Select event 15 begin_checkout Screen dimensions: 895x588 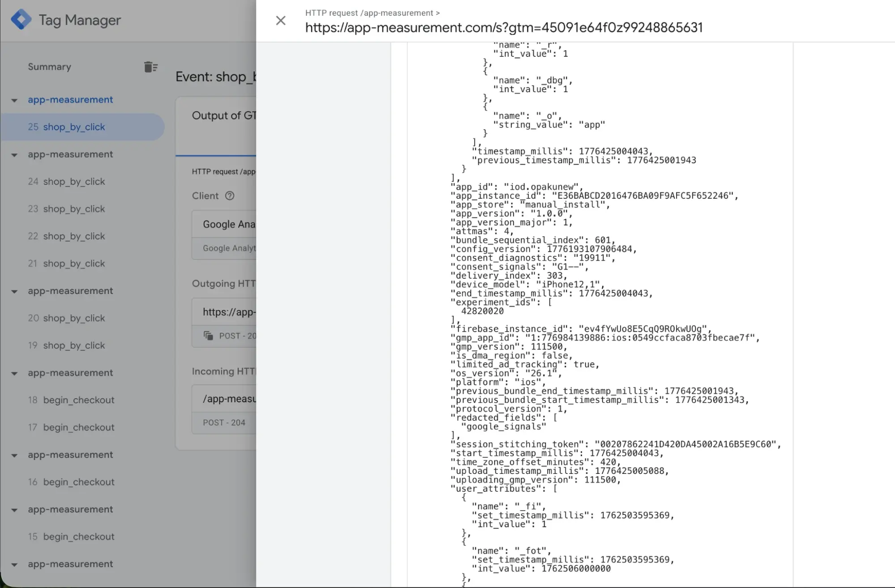click(71, 536)
